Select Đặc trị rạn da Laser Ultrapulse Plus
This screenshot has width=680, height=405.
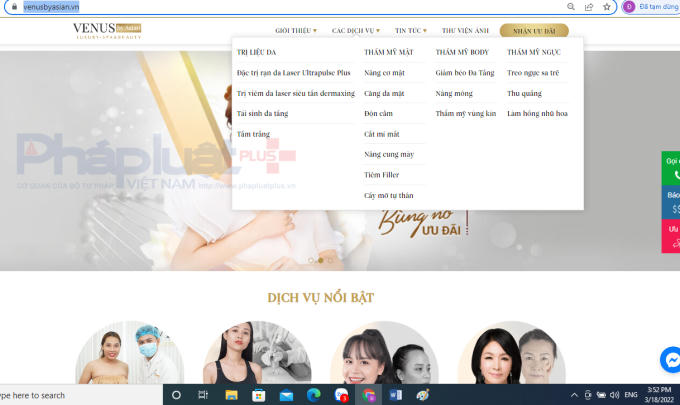click(294, 72)
